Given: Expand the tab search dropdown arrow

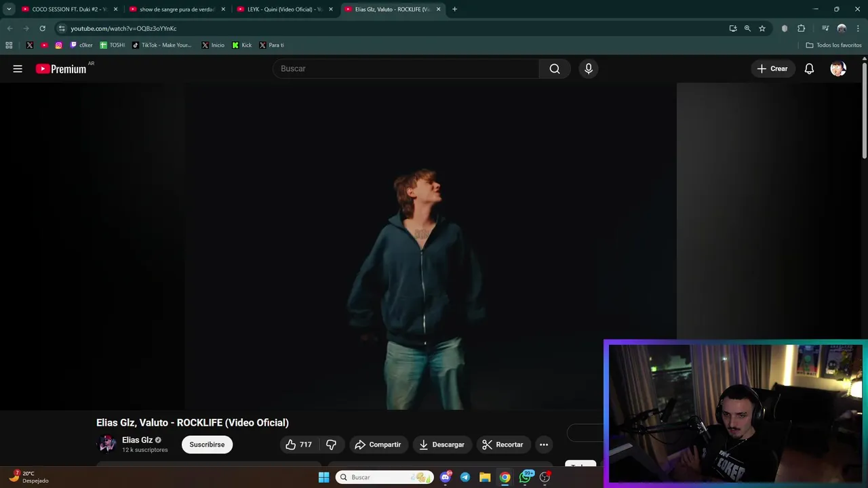Looking at the screenshot, I should [9, 9].
